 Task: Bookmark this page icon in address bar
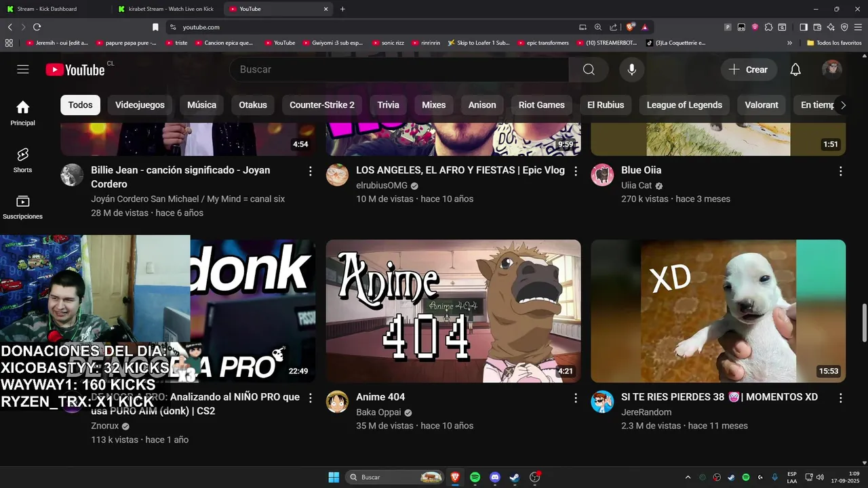click(155, 27)
